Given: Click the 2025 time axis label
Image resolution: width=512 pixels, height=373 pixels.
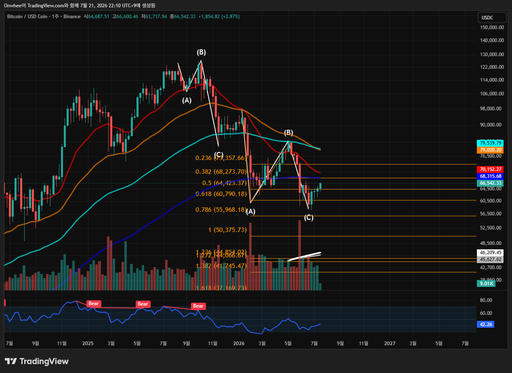Looking at the screenshot, I should (x=88, y=343).
